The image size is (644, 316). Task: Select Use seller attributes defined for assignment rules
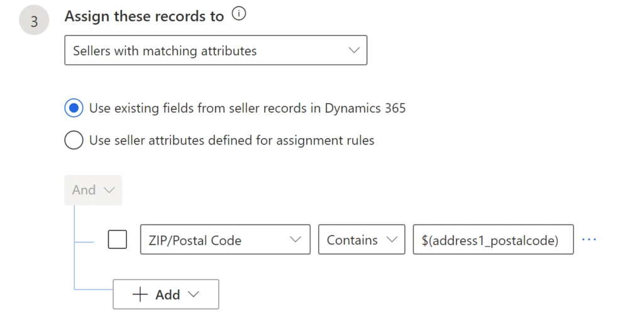click(74, 140)
